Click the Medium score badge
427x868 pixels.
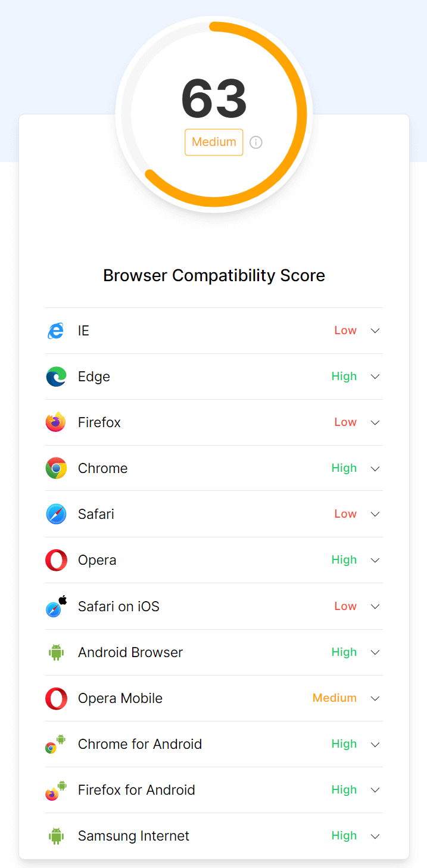click(214, 142)
